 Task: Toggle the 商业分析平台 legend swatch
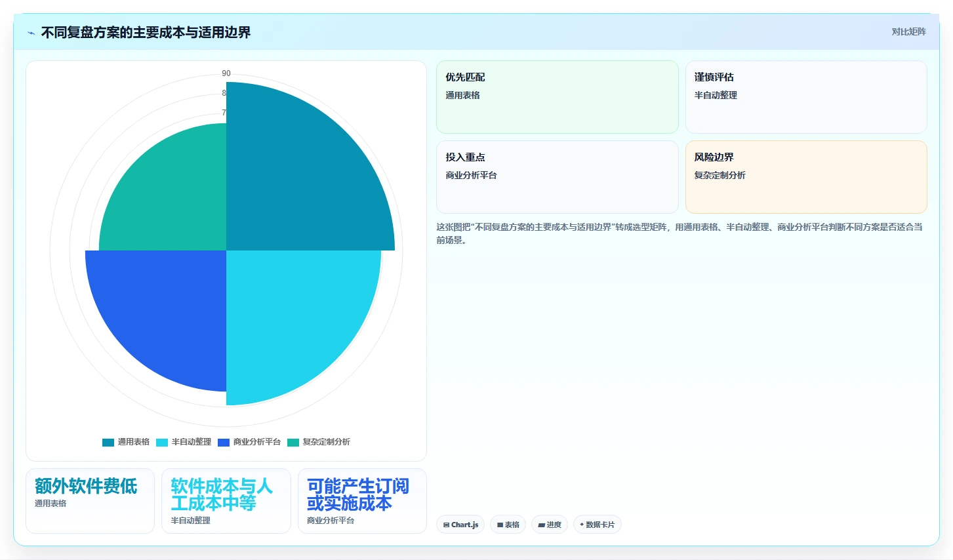224,442
